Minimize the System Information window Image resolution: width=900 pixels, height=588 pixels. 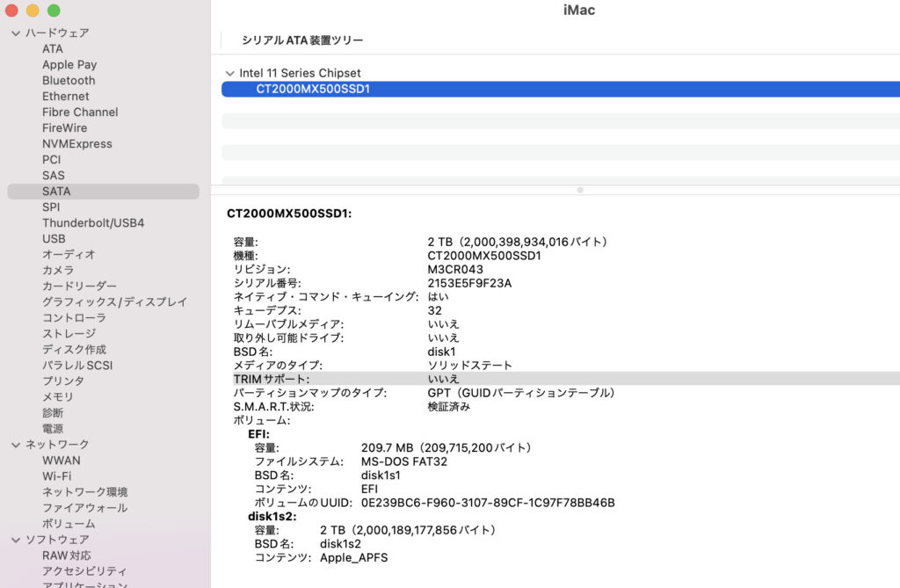click(33, 11)
